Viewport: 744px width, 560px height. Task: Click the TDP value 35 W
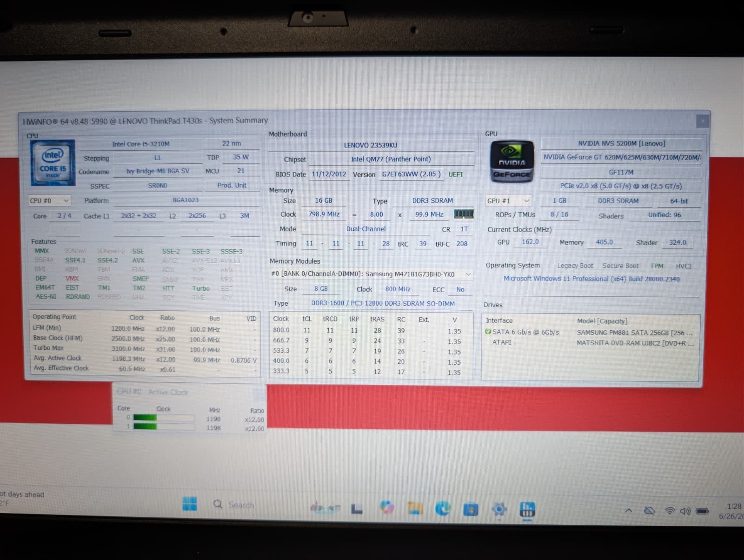pyautogui.click(x=241, y=157)
